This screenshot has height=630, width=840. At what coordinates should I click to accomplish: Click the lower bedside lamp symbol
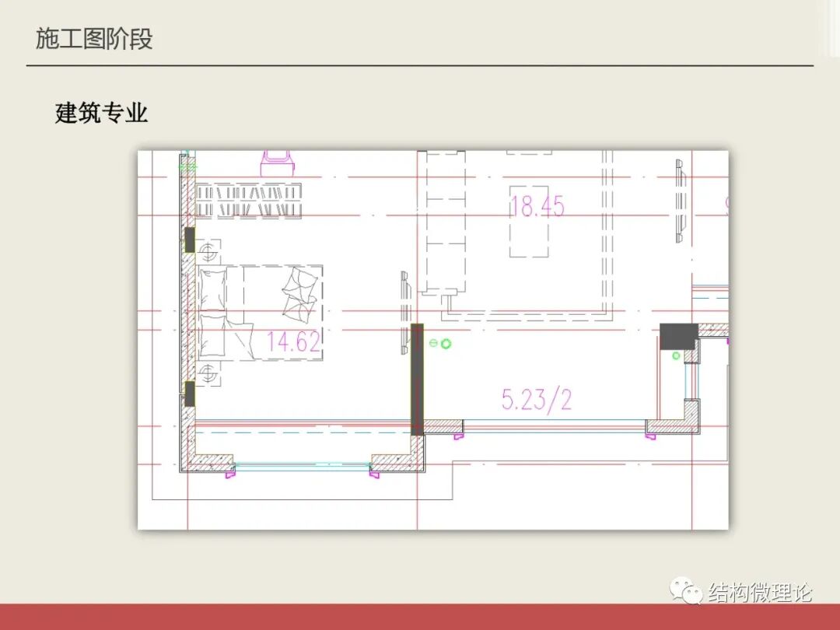pos(208,373)
